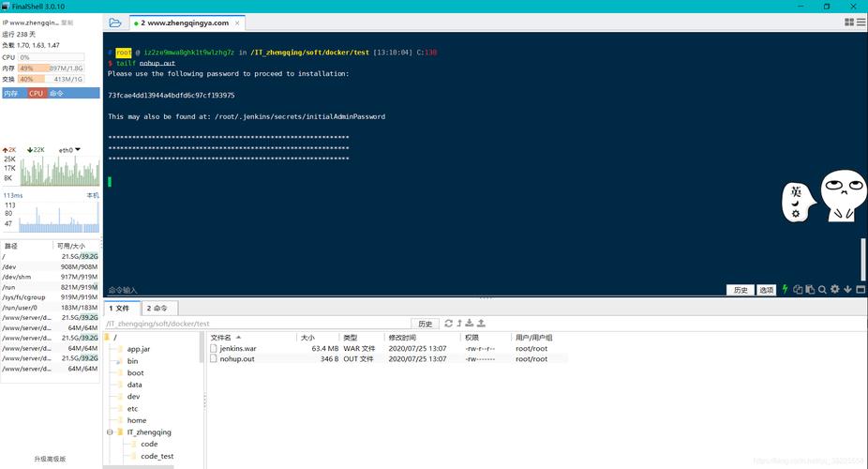Switch to the 1 文件 tab
Image resolution: width=868 pixels, height=469 pixels.
coord(120,308)
